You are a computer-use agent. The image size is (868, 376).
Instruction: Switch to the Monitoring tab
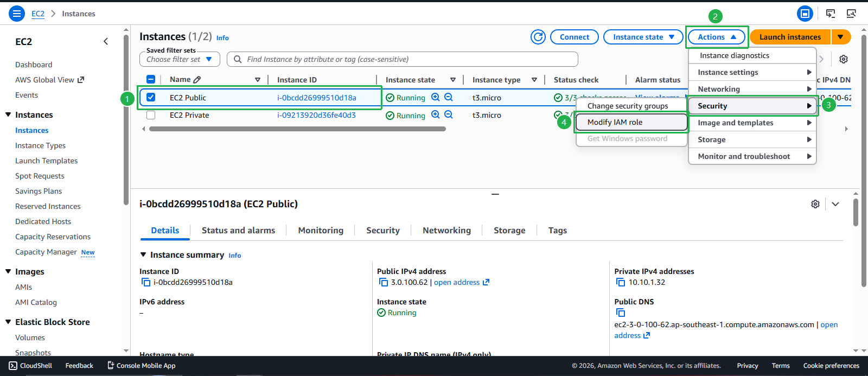tap(321, 230)
